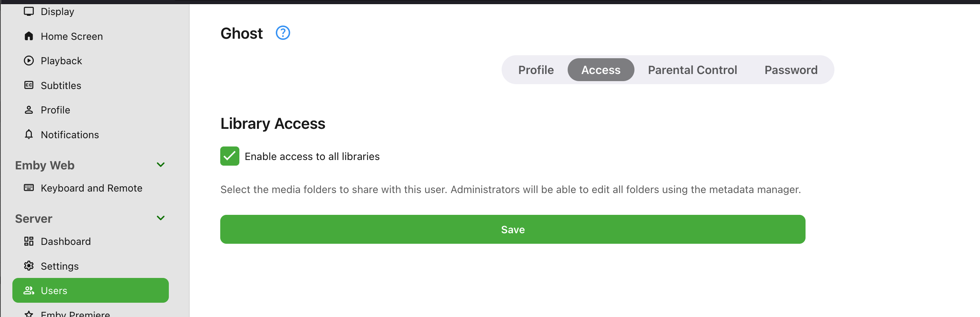
Task: Collapse the Emby Web section
Action: point(161,165)
